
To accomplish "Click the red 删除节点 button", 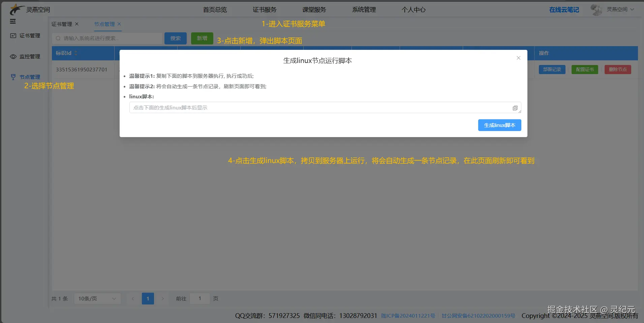I will click(618, 69).
